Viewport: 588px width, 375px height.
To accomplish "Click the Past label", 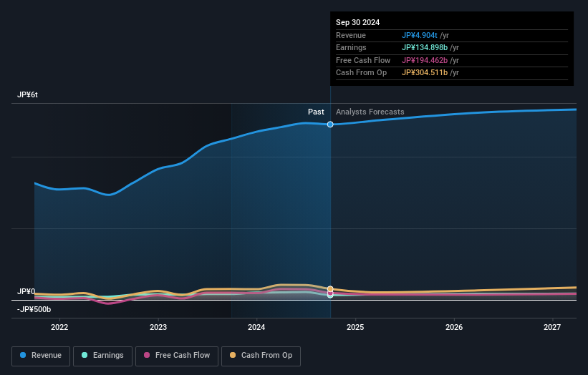I will click(316, 112).
